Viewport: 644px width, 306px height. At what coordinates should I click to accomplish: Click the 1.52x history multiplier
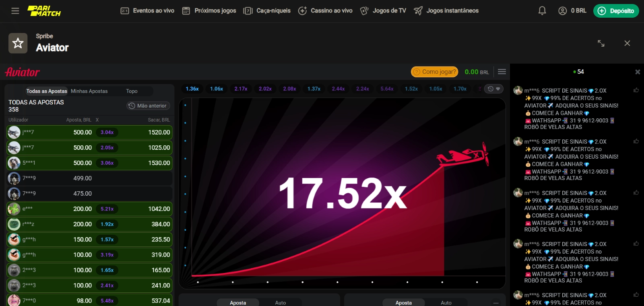(411, 89)
